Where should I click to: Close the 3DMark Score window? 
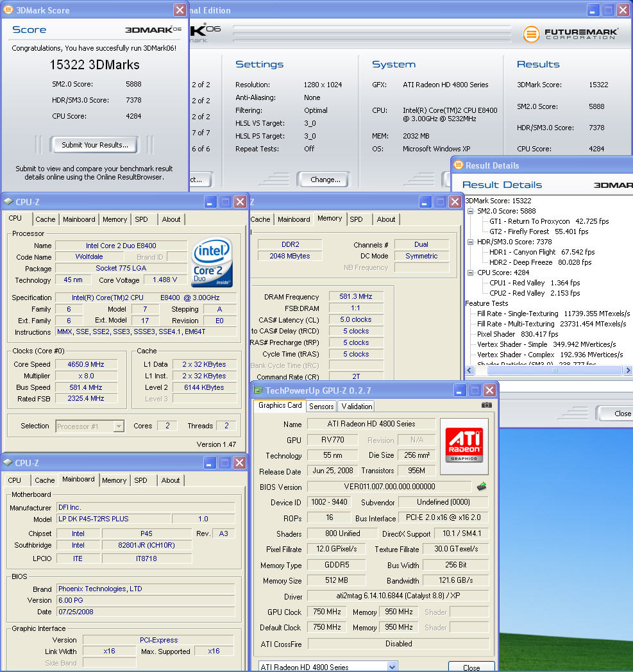coord(180,10)
